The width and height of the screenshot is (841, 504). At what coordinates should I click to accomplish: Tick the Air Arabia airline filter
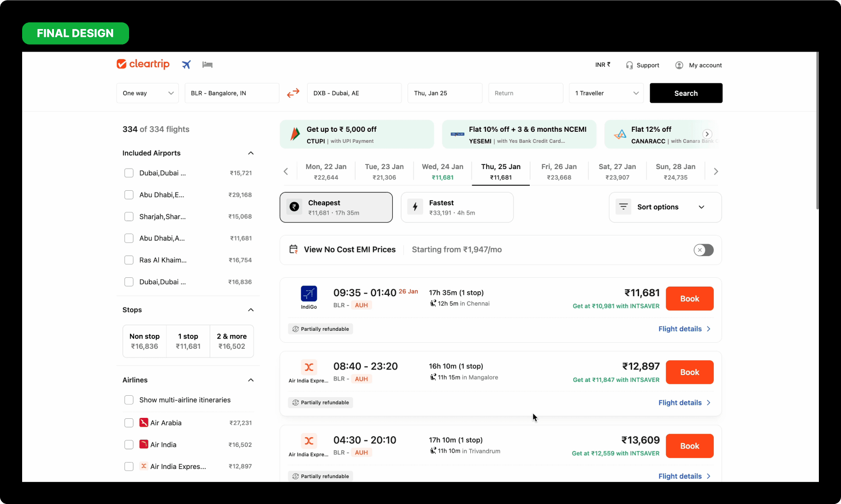coord(129,423)
